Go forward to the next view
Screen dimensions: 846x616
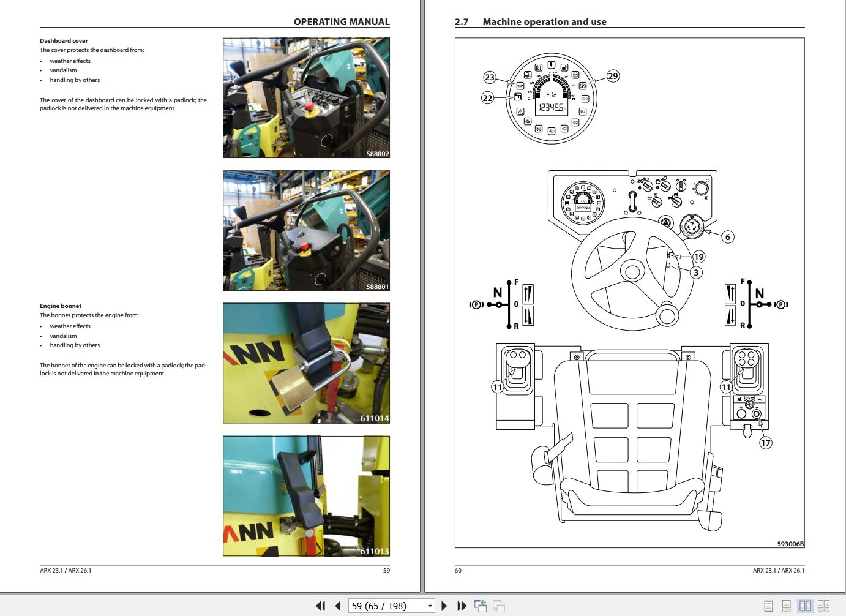tap(499, 606)
